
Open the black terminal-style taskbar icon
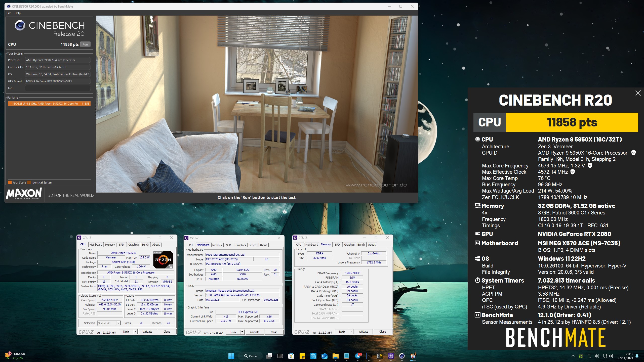click(x=280, y=356)
